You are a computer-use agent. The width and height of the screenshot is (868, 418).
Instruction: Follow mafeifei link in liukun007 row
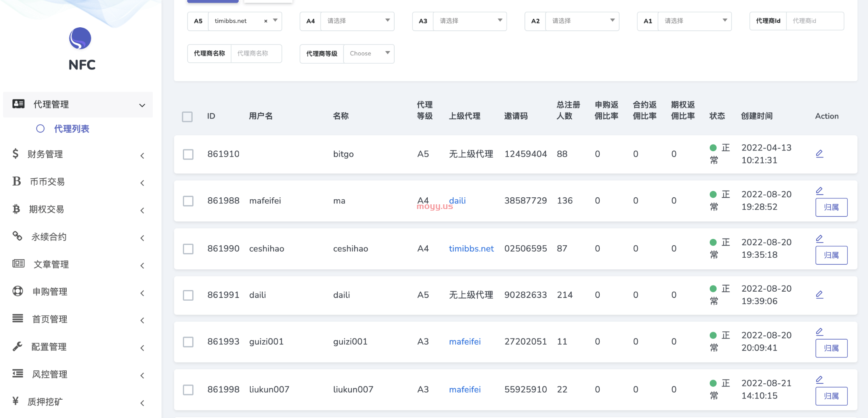tap(465, 389)
